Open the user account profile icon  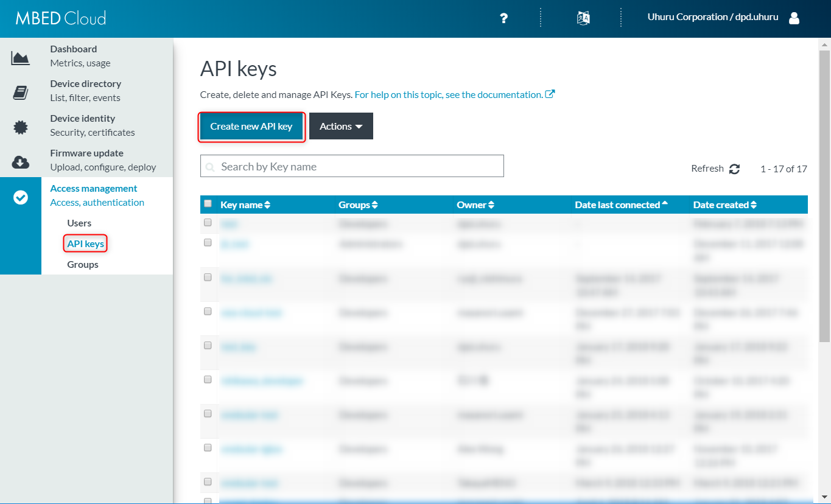[x=794, y=18]
